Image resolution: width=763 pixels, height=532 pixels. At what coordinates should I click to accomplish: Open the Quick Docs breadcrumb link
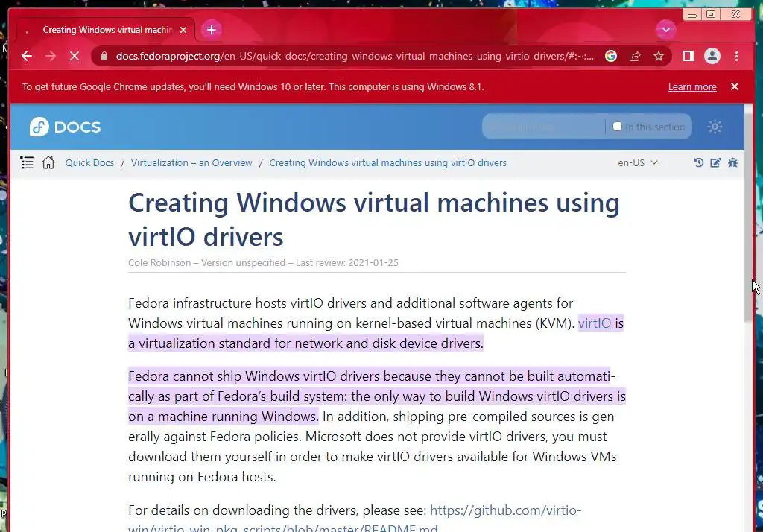89,162
